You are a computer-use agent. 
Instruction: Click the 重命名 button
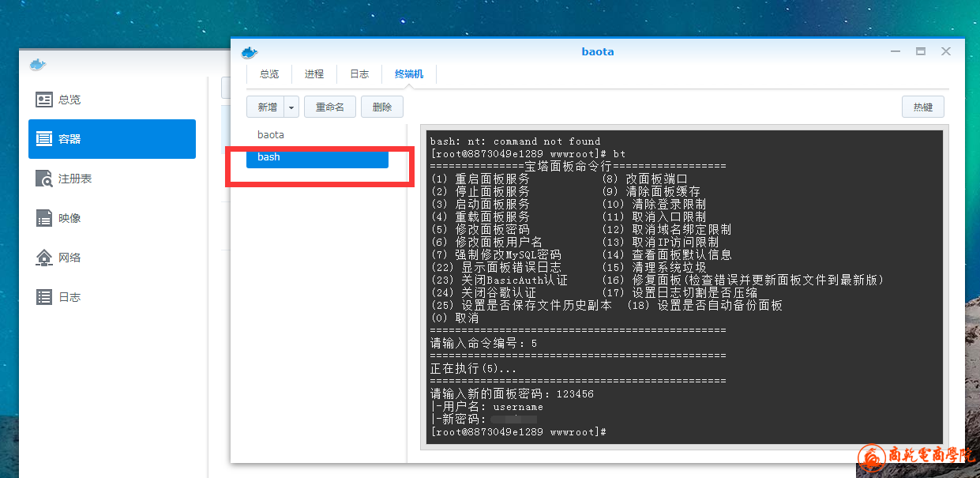tap(329, 107)
